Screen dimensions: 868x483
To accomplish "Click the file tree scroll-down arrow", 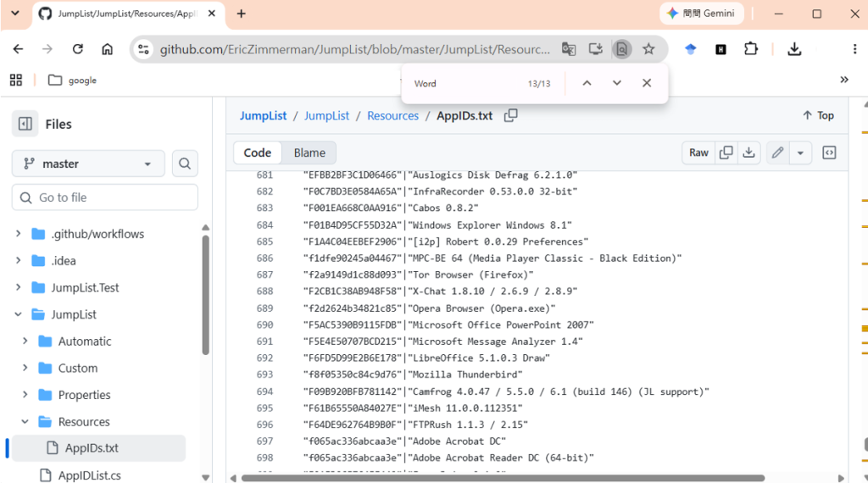I will click(x=205, y=477).
